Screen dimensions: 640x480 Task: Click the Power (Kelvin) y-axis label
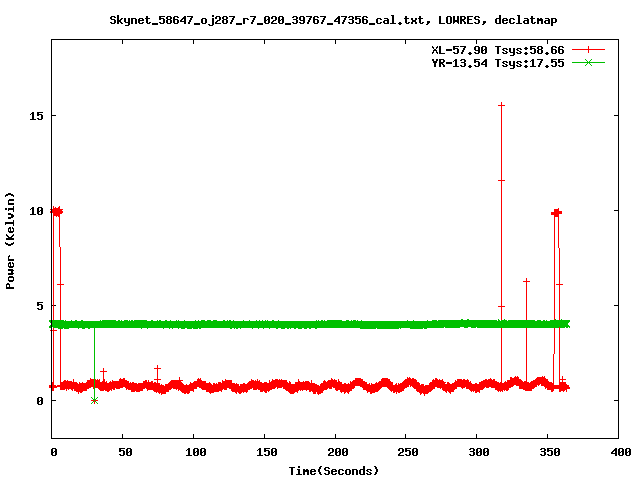pyautogui.click(x=10, y=241)
